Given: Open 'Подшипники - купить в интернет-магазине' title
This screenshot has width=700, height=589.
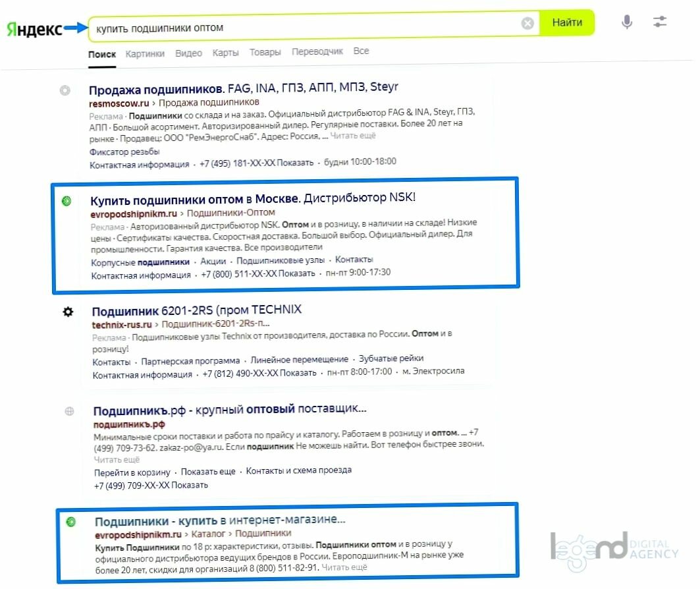Looking at the screenshot, I should click(x=220, y=520).
